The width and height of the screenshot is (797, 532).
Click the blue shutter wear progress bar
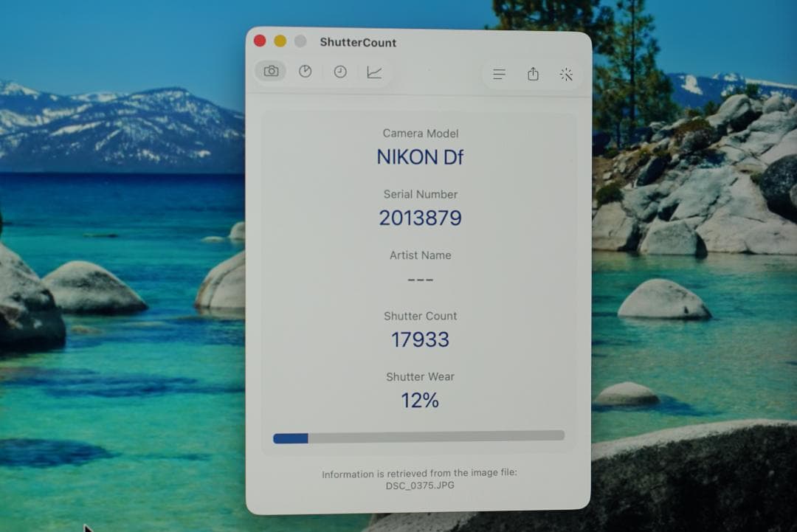pyautogui.click(x=291, y=438)
